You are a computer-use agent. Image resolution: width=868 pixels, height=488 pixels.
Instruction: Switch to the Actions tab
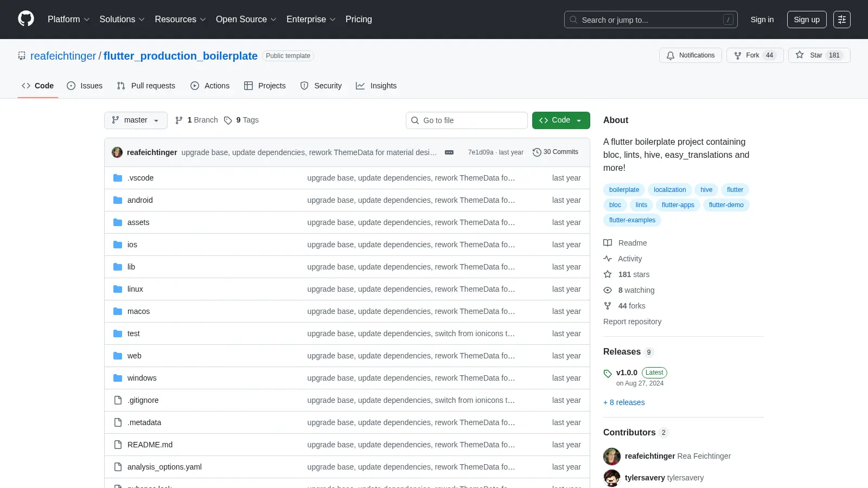click(210, 86)
